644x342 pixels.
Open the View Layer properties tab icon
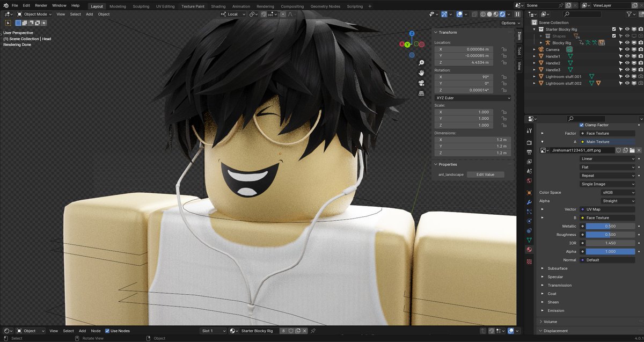tap(529, 162)
